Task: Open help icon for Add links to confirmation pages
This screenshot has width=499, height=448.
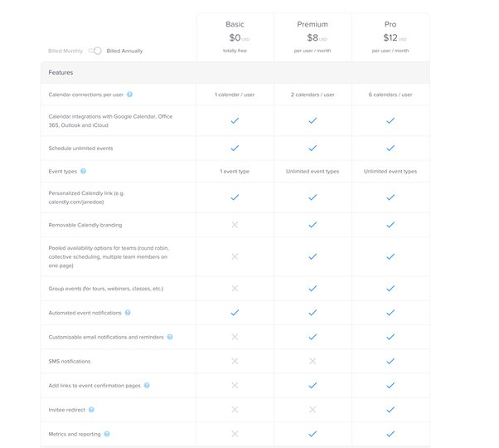Action: (147, 385)
